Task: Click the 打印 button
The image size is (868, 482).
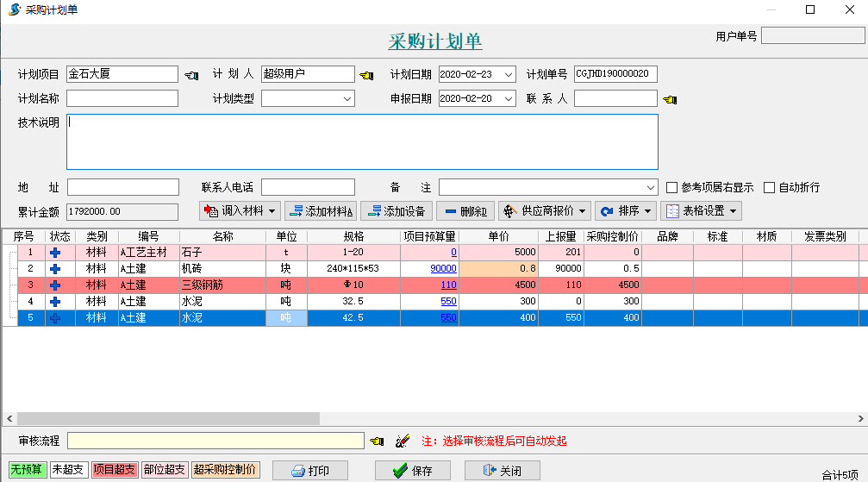Action: tap(309, 471)
